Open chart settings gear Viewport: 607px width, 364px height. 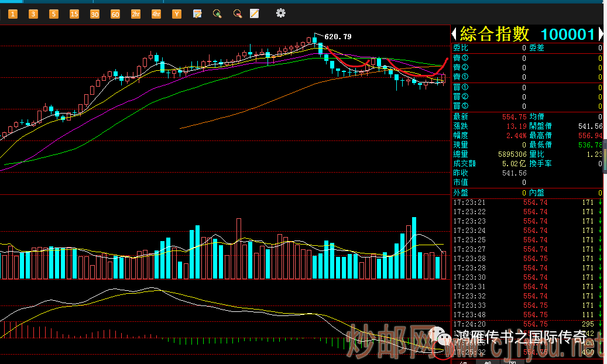click(x=281, y=13)
